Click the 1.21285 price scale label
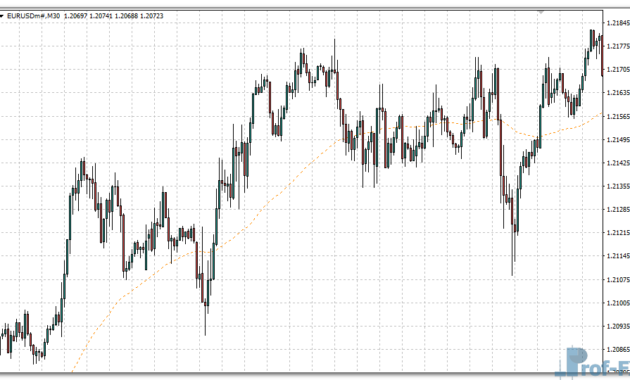 (618, 209)
